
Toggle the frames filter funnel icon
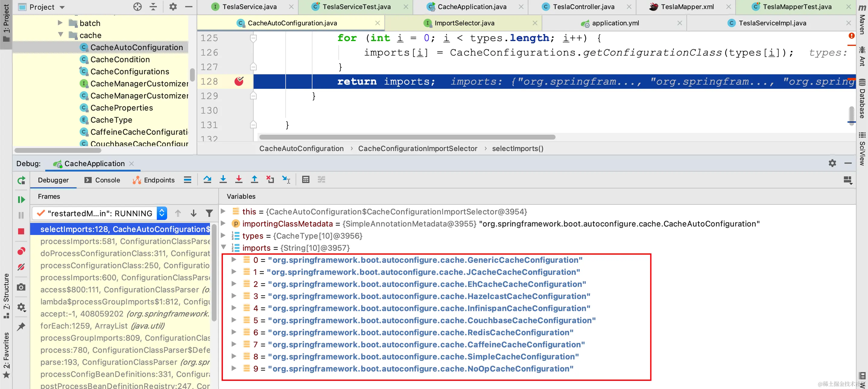(209, 213)
